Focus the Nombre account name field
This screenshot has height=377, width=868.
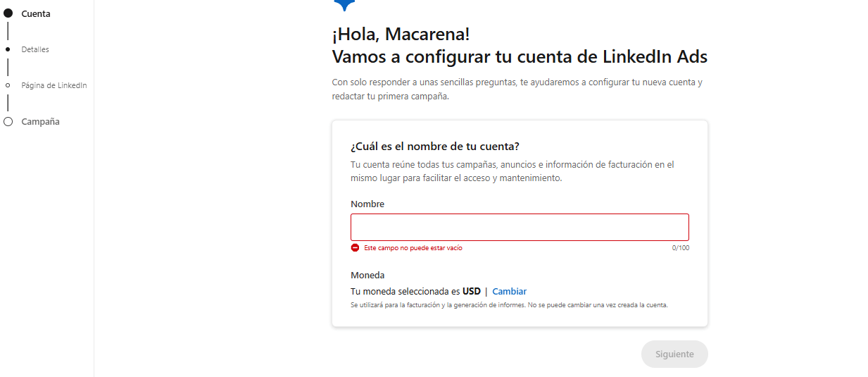pos(520,228)
